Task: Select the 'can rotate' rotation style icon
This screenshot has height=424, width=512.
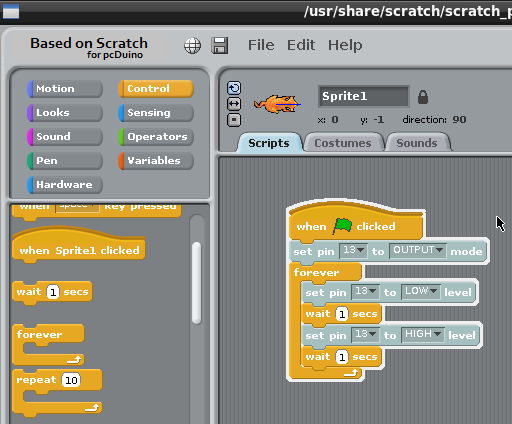Action: (234, 88)
